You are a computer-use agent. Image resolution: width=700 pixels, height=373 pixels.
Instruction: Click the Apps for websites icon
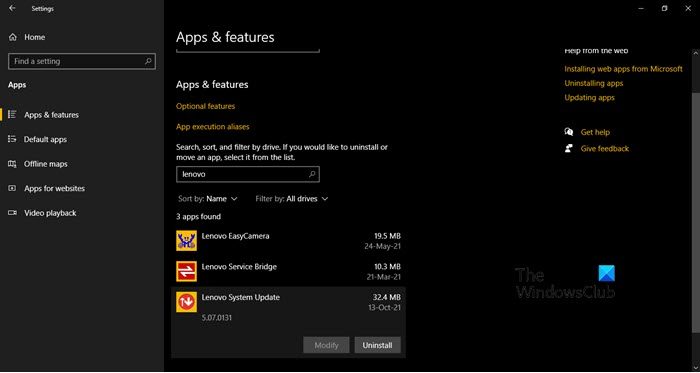click(x=12, y=188)
